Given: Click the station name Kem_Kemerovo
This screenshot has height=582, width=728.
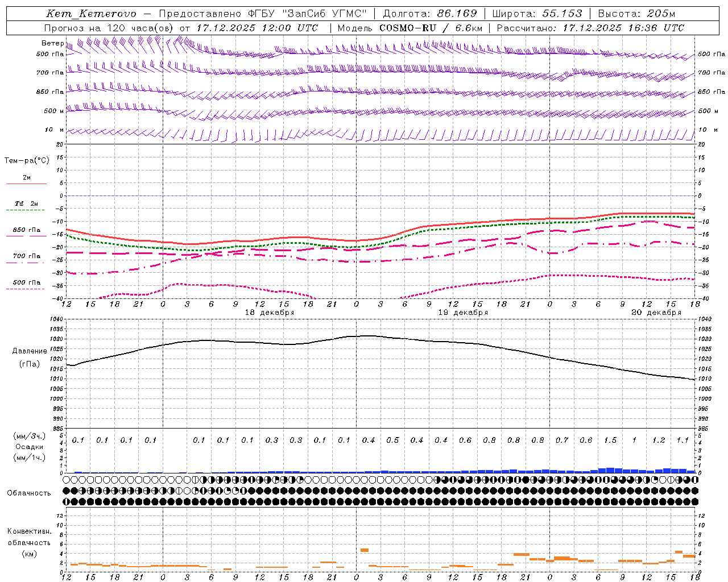Looking at the screenshot, I should [91, 14].
